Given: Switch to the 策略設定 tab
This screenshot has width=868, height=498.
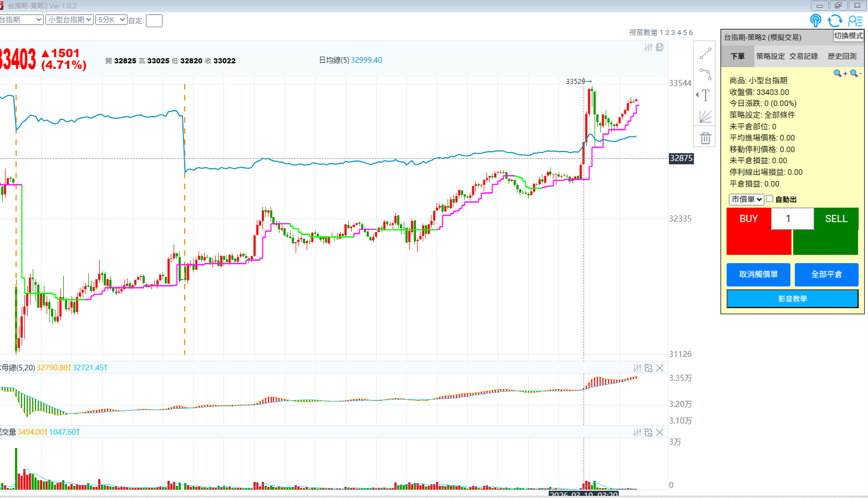Looking at the screenshot, I should (770, 56).
